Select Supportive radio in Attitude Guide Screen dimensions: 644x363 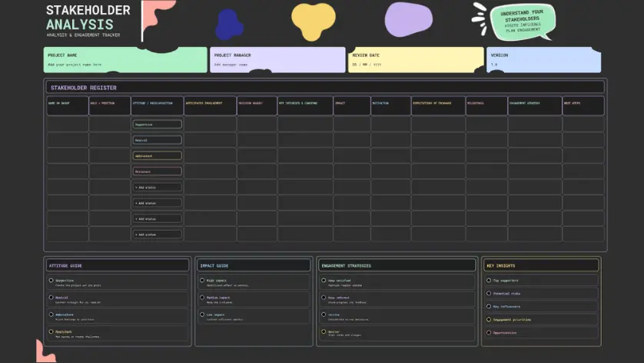point(51,281)
